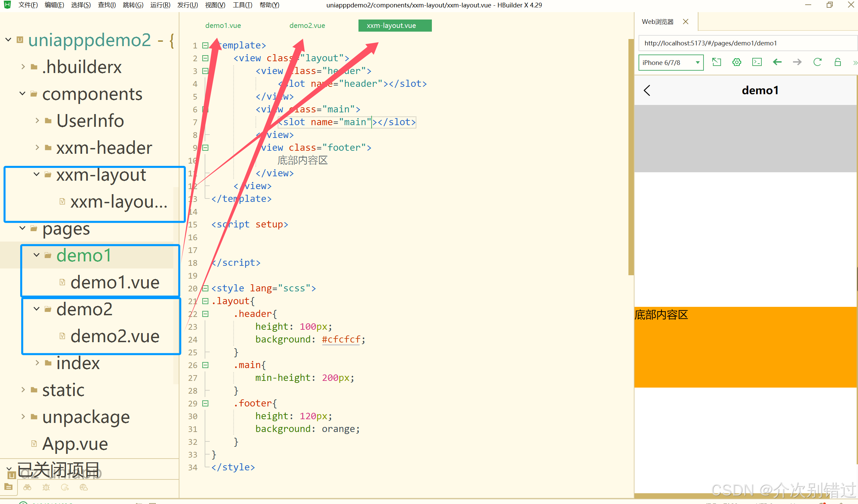Screen dimensions: 858x504
Task: Open App.vue in the project tree
Action: [x=75, y=443]
